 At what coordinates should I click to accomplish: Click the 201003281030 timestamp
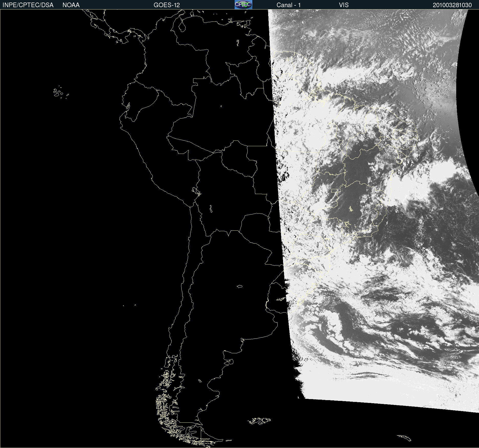click(x=452, y=5)
